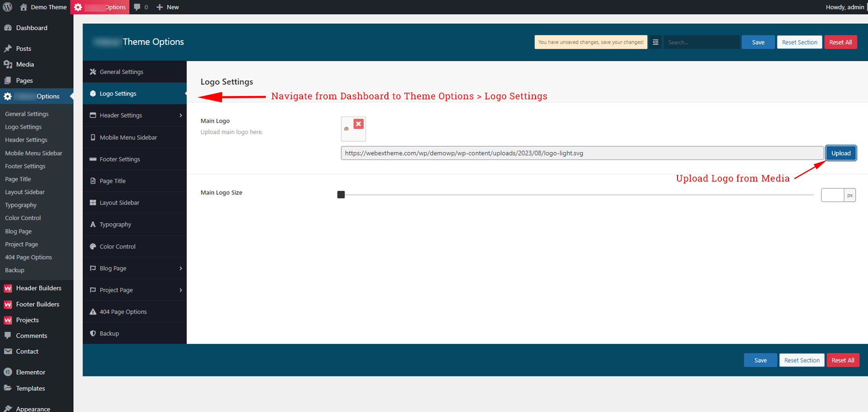Click the Main Logo Size slider handle
This screenshot has height=412, width=868.
pos(341,194)
